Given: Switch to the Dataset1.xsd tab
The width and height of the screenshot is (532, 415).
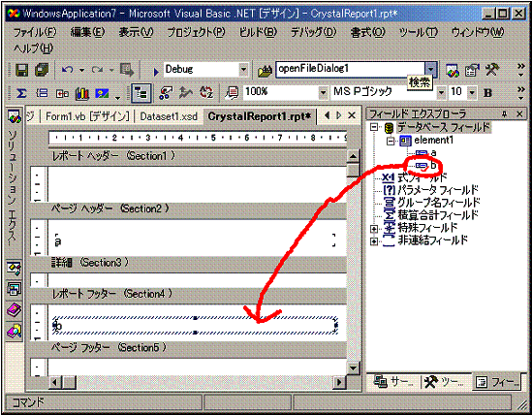Looking at the screenshot, I should tap(169, 116).
